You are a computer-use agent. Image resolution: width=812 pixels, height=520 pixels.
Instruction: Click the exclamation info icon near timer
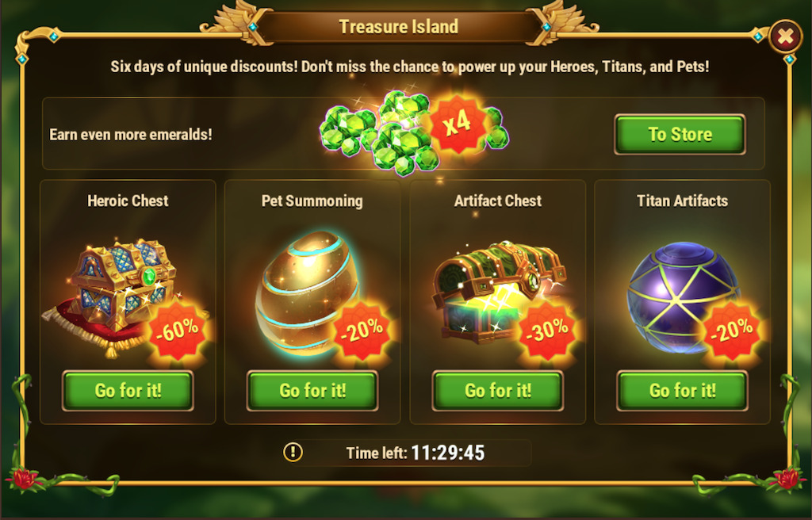293,452
